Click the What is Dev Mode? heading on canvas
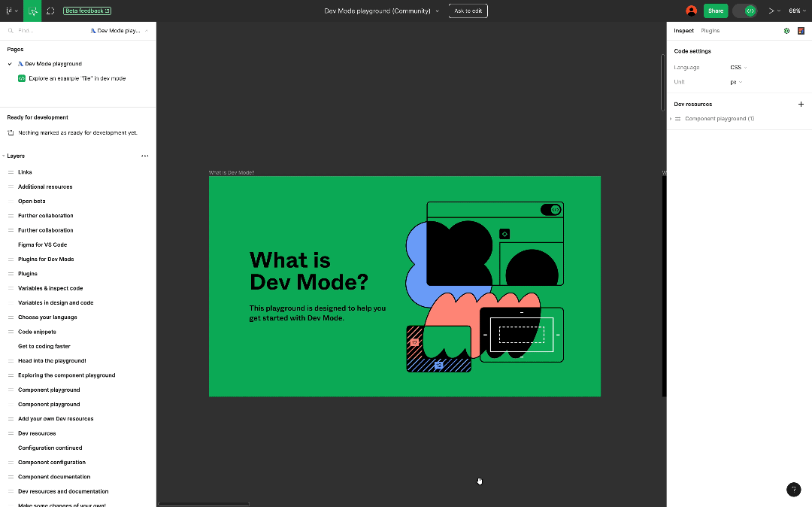The width and height of the screenshot is (812, 507). 309,271
